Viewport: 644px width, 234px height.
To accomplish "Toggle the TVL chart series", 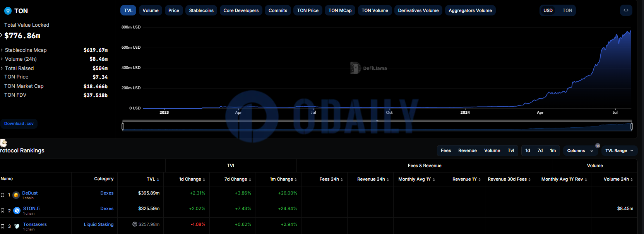I will (x=128, y=10).
